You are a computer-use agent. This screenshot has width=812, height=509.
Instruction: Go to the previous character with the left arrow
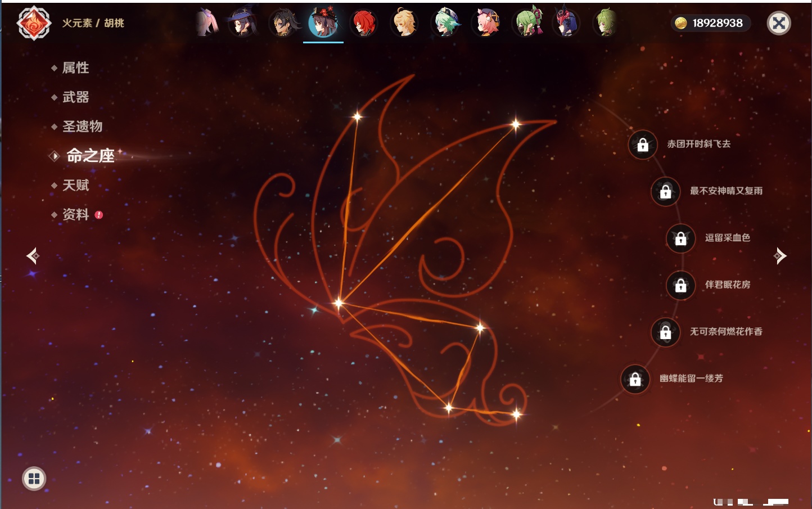tap(33, 256)
